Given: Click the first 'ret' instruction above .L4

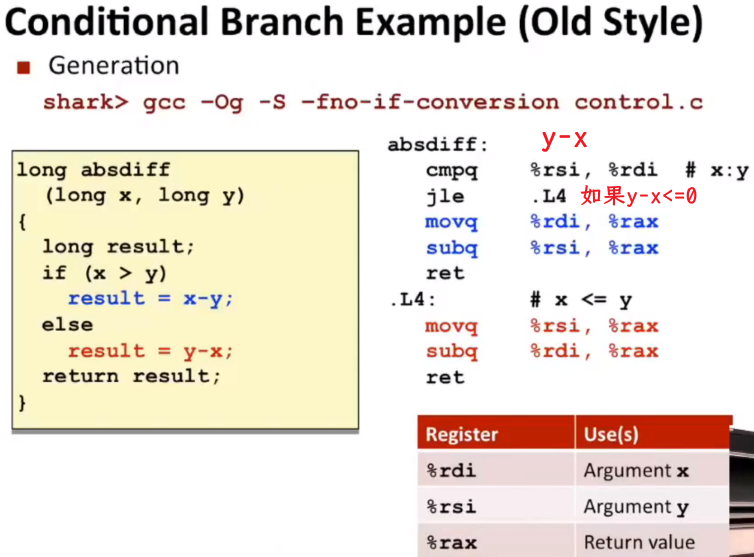Looking at the screenshot, I should [445, 274].
